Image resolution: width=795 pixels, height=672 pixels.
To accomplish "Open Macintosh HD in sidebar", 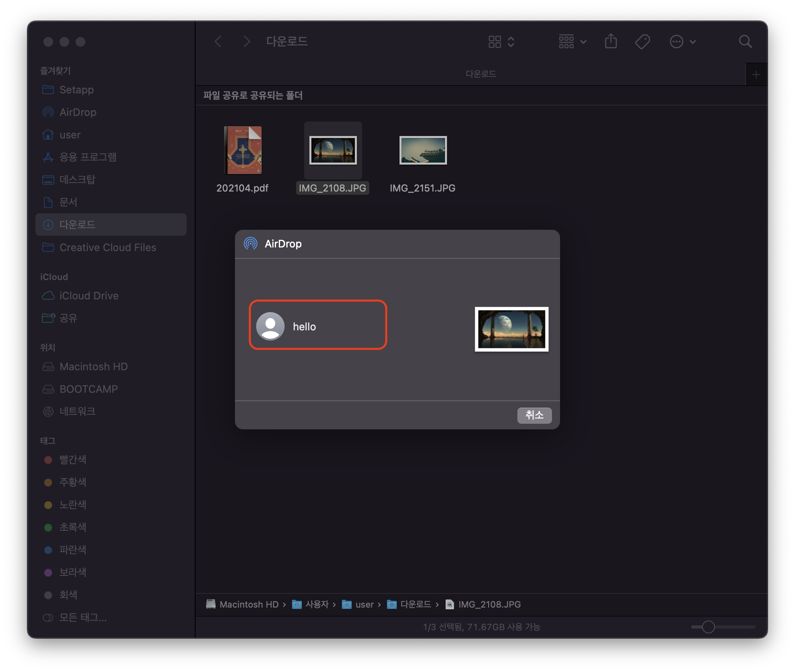I will pos(93,367).
